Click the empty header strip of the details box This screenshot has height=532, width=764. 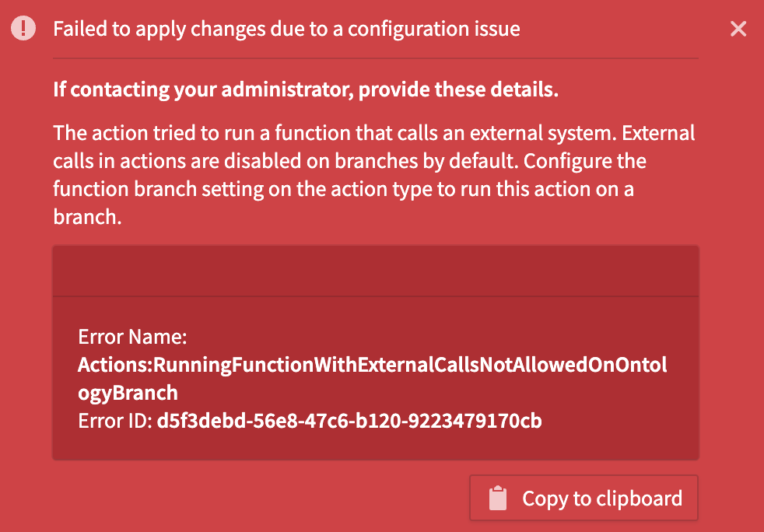point(375,271)
